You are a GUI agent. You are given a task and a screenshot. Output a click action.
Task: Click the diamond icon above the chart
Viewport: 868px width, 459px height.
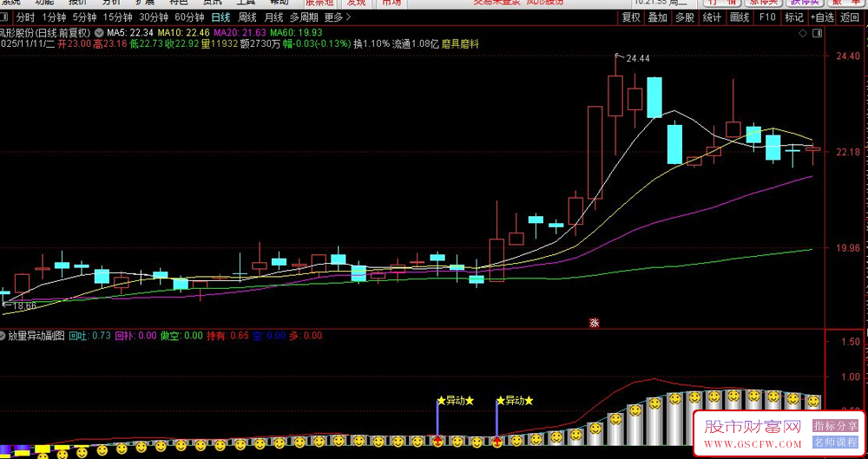[803, 33]
